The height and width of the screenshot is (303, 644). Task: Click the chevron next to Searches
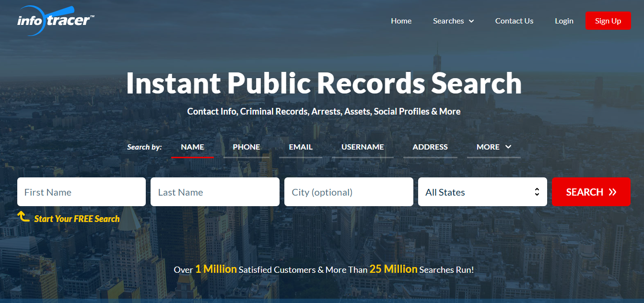[x=471, y=21]
